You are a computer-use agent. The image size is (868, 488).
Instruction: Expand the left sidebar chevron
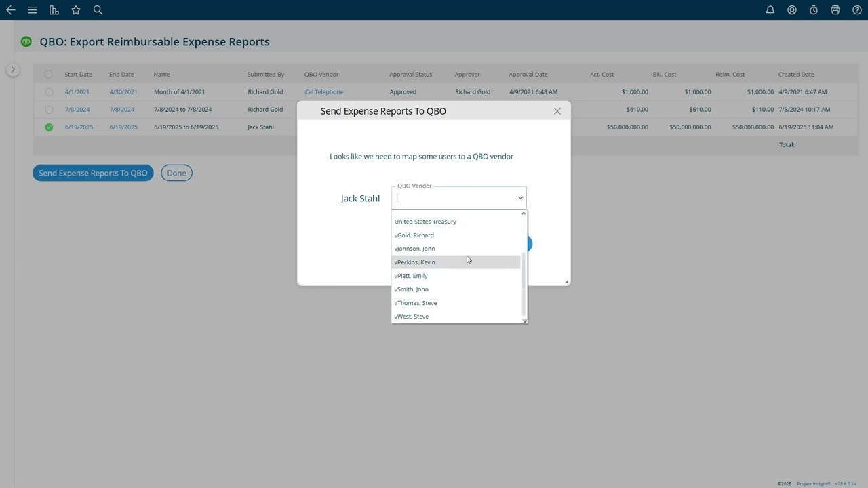click(x=12, y=70)
